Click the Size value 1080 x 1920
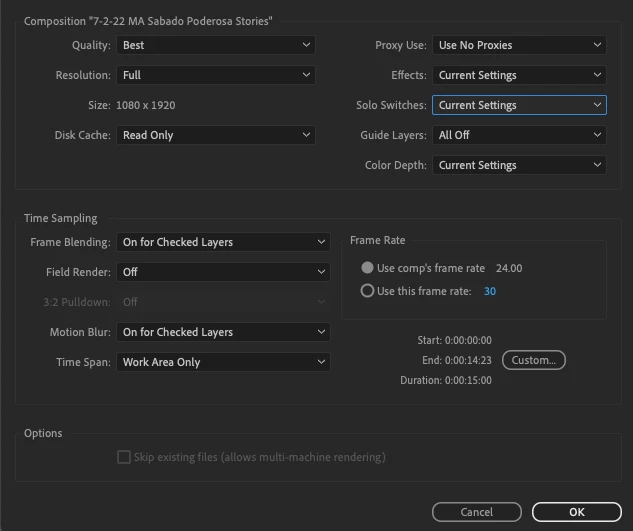The width and height of the screenshot is (633, 531). [x=146, y=105]
